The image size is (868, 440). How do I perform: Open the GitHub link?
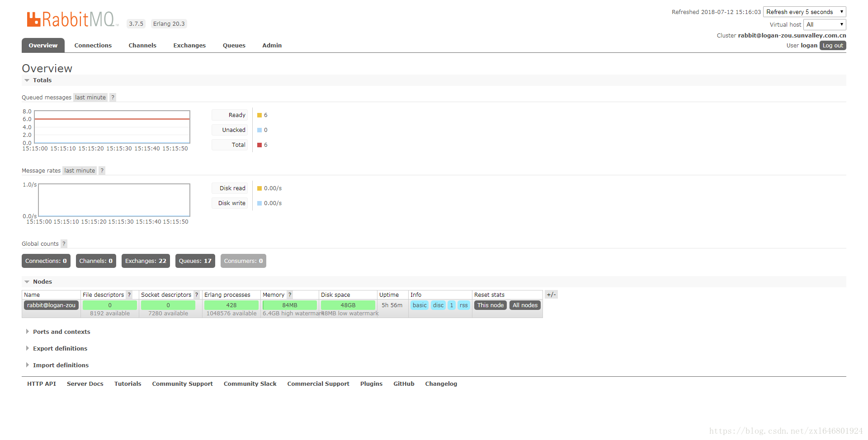pos(404,384)
